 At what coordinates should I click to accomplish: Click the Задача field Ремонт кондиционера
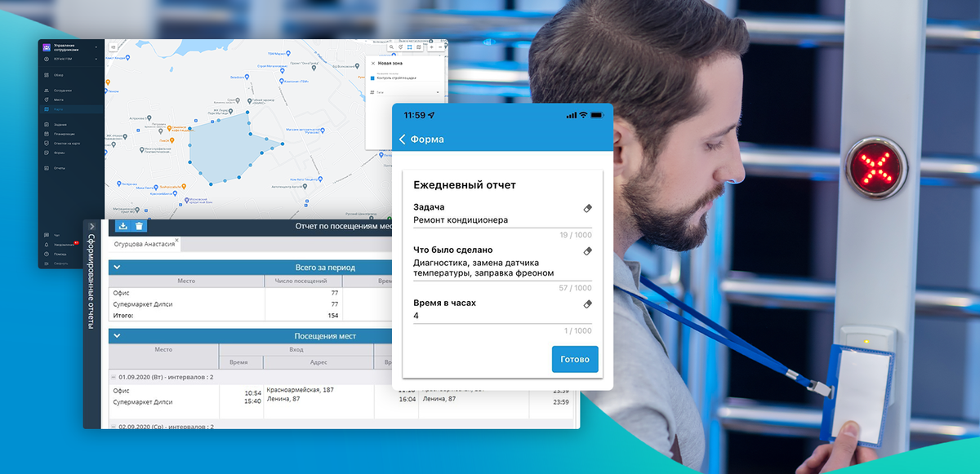503,220
